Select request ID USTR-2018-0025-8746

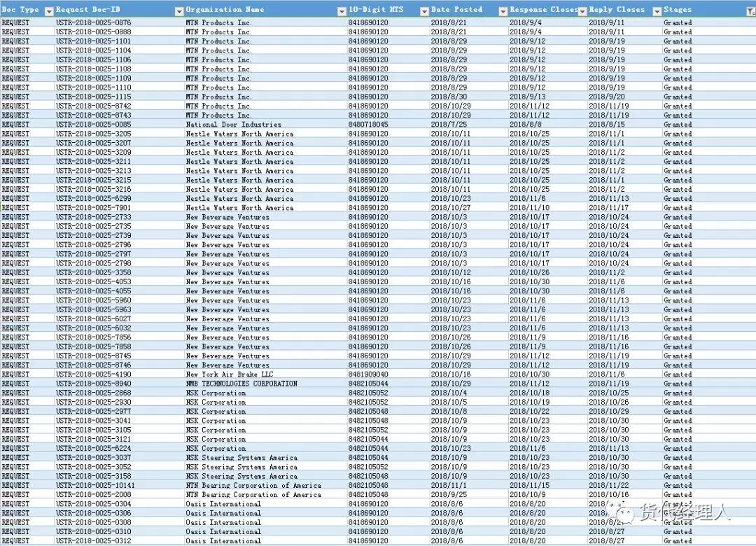(x=94, y=365)
